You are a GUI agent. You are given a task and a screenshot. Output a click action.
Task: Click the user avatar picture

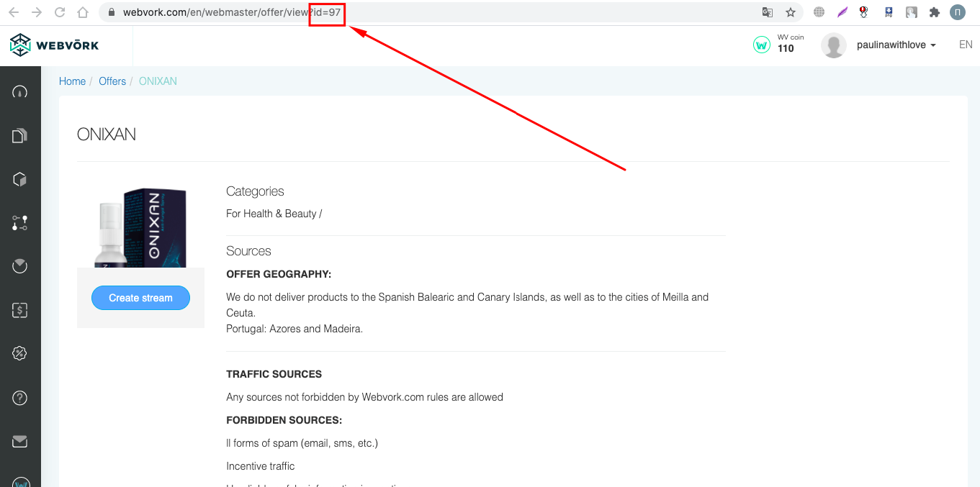tap(834, 45)
